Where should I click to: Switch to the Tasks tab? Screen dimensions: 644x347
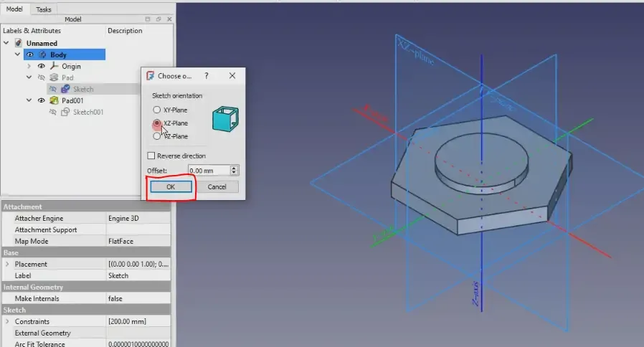tap(44, 9)
